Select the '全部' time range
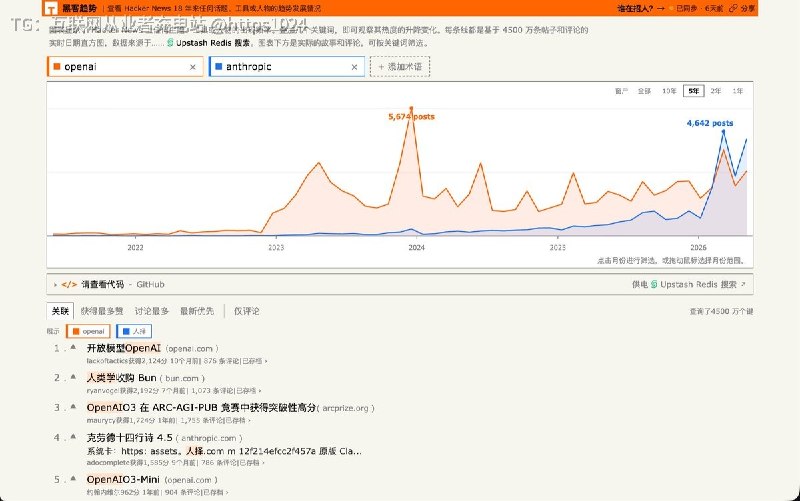The height and width of the screenshot is (501, 800). pyautogui.click(x=644, y=91)
